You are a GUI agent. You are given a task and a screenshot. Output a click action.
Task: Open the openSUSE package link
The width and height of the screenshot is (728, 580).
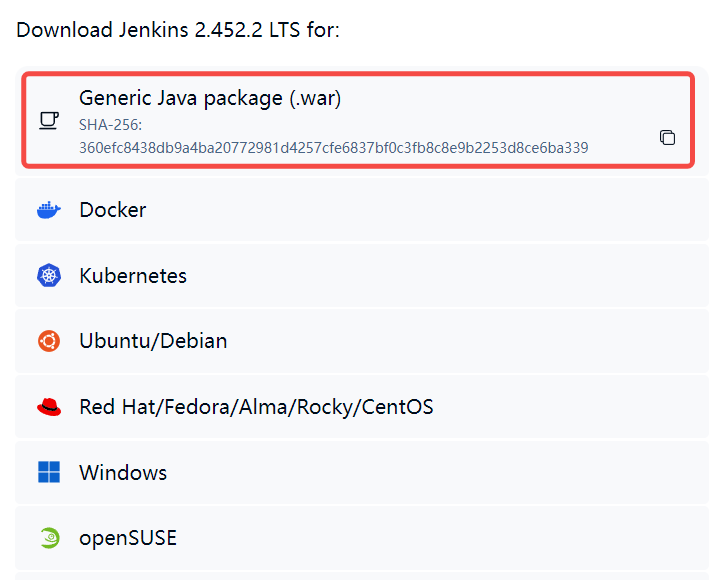[x=128, y=538]
